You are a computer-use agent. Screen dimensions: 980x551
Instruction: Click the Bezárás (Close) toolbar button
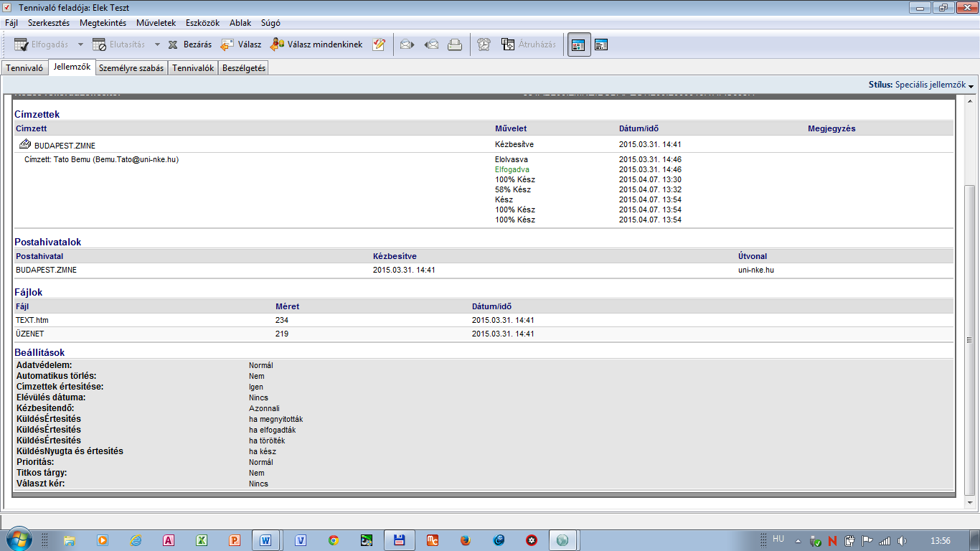tap(189, 44)
